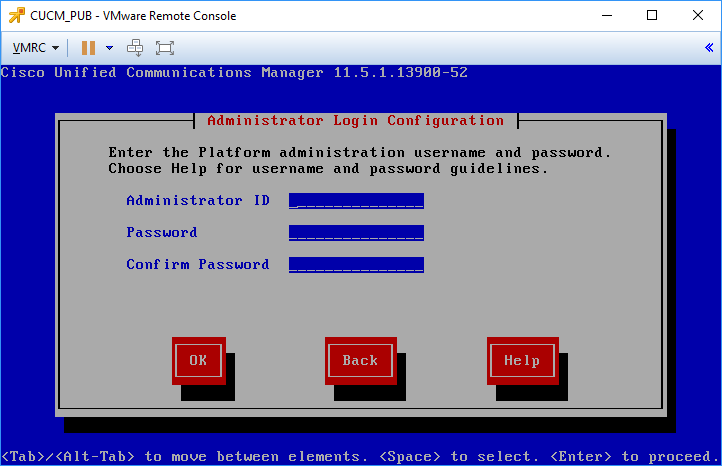Image resolution: width=722 pixels, height=466 pixels.
Task: Click the Help button
Action: 523,361
